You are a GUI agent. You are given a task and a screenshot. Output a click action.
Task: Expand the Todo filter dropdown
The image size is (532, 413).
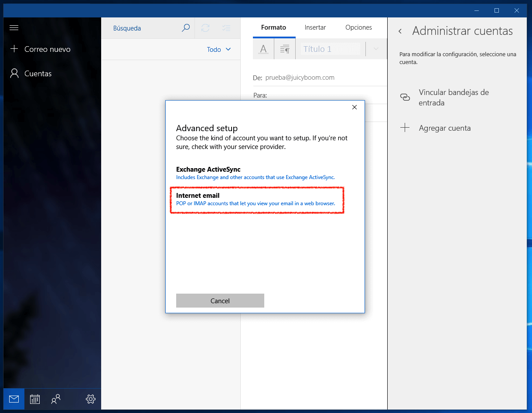pos(219,50)
